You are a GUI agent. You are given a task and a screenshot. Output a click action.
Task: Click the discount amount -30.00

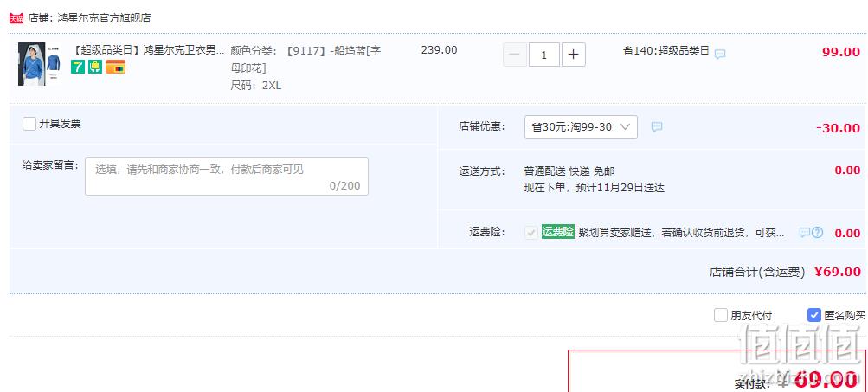[x=838, y=128]
